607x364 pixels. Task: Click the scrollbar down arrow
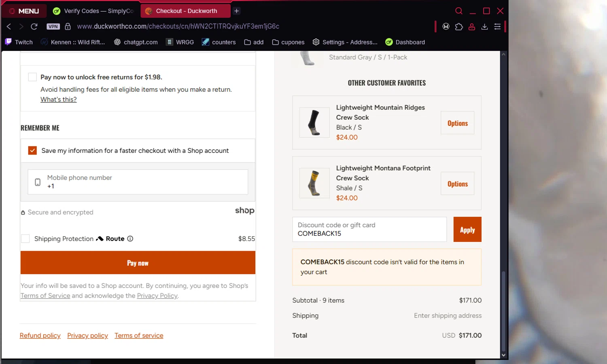tap(503, 355)
